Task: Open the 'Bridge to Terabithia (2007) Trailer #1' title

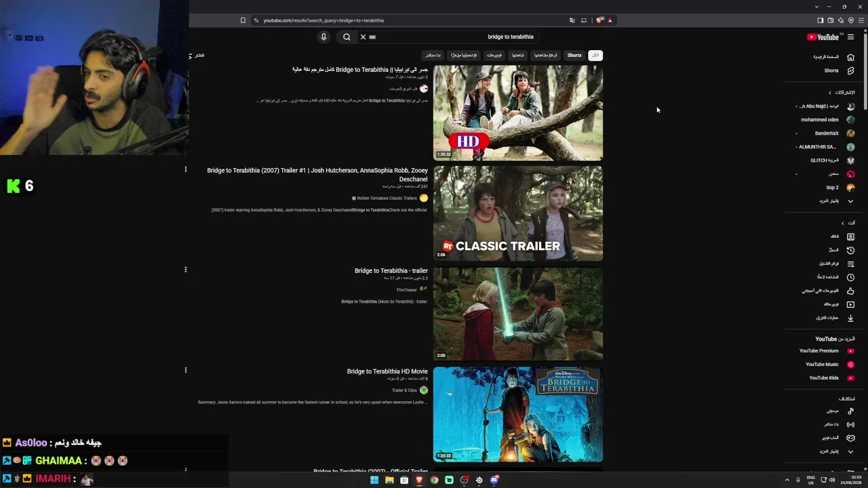Action: pos(317,175)
